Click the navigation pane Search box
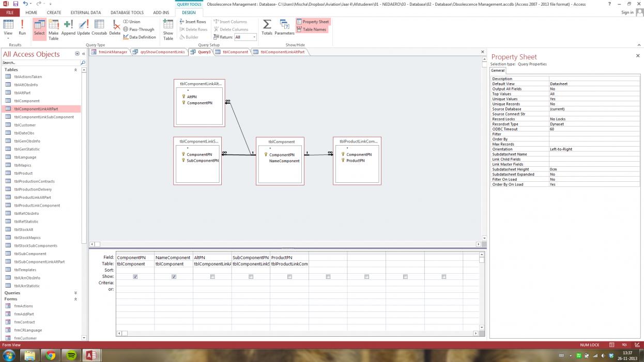This screenshot has height=362, width=644. point(40,63)
